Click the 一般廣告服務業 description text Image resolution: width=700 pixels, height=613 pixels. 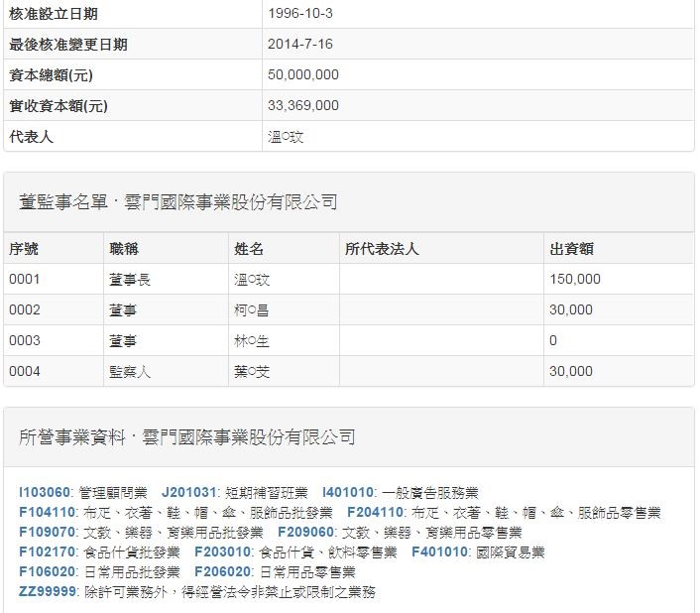(430, 492)
